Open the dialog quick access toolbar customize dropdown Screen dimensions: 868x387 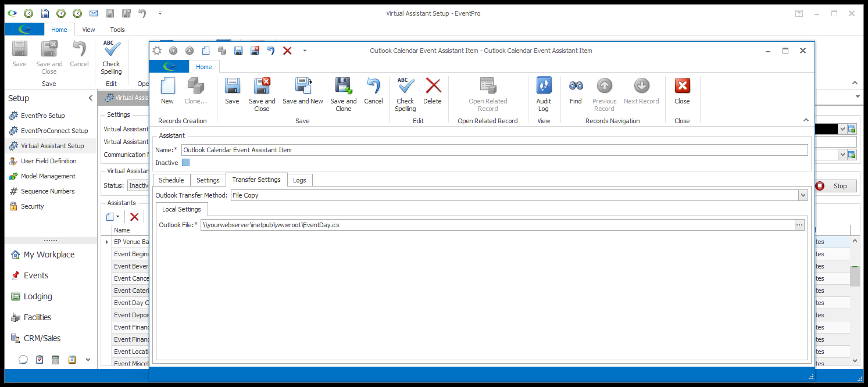pos(305,51)
